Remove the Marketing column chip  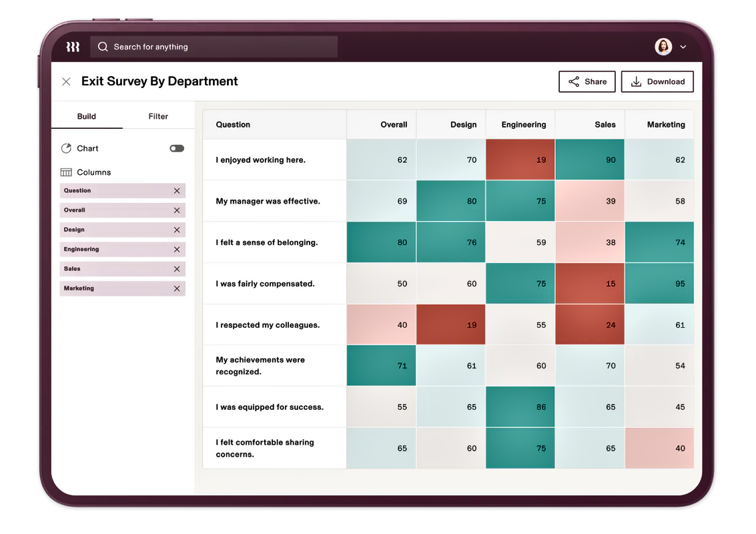[177, 289]
